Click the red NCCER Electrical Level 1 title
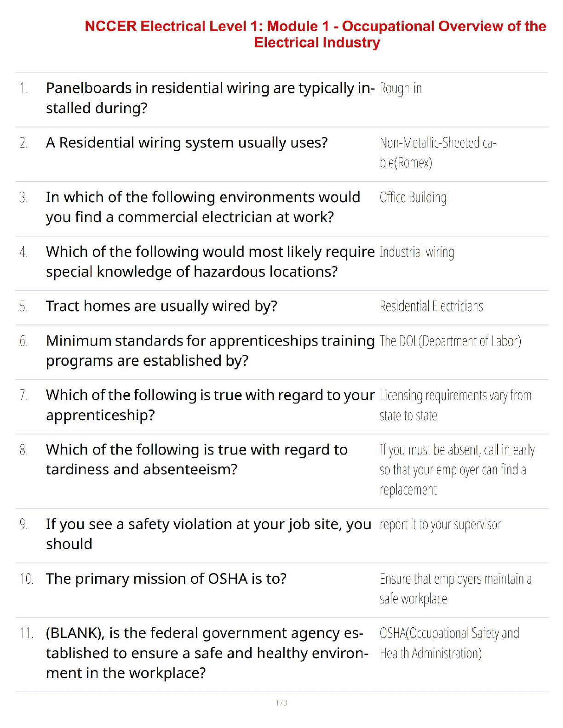The width and height of the screenshot is (563, 728). [x=316, y=34]
